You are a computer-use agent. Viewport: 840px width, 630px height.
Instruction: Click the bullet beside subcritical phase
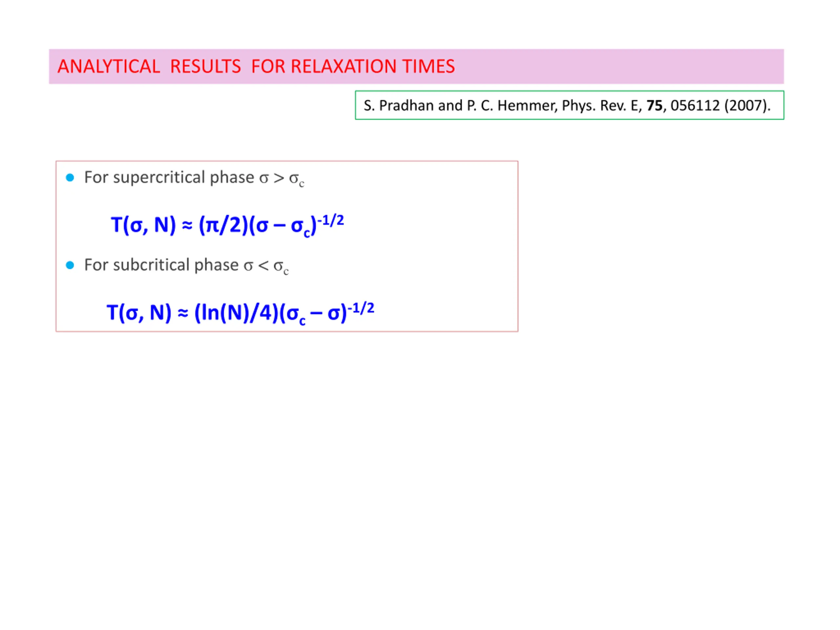tap(70, 265)
